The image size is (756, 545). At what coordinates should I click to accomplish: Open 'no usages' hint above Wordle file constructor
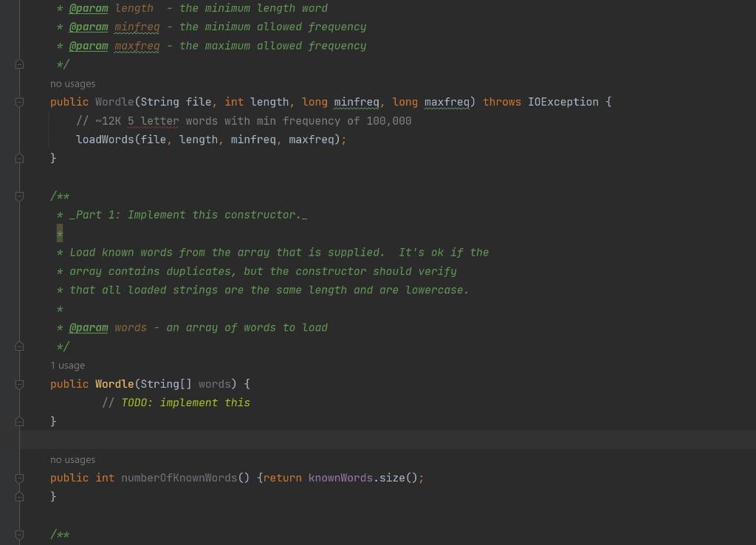(x=73, y=84)
